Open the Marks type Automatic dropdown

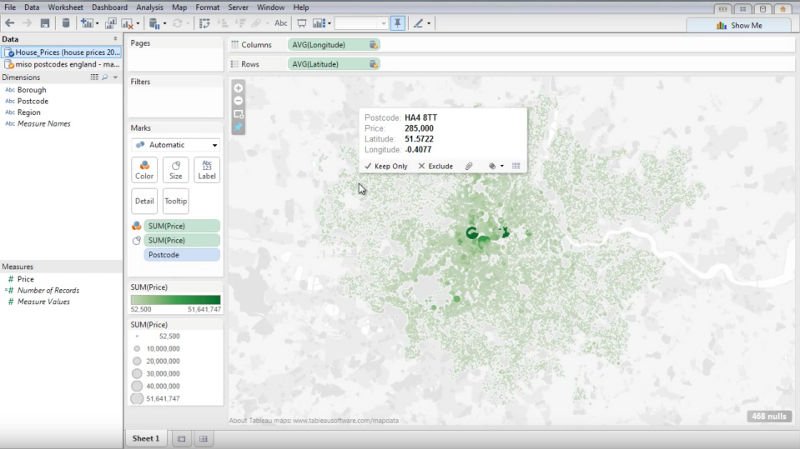click(176, 145)
